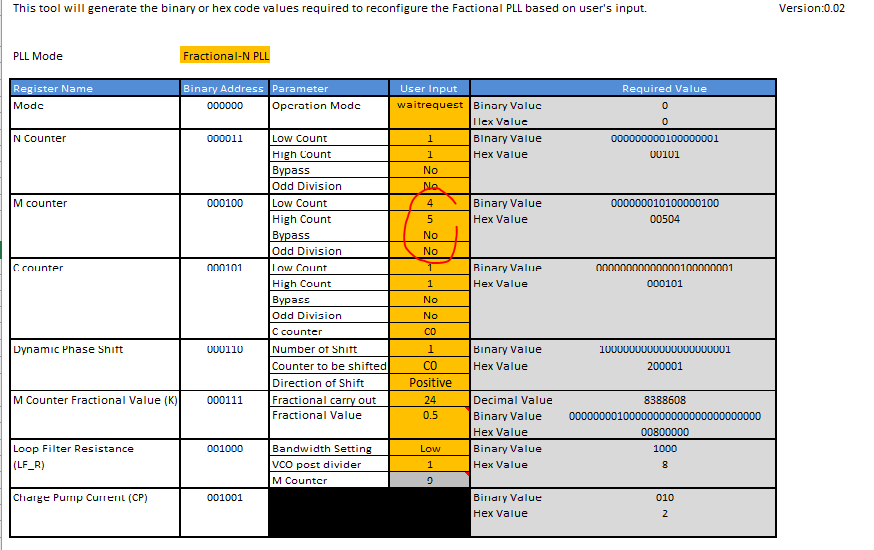Click the Bandwidth Setting parameter label

(322, 449)
